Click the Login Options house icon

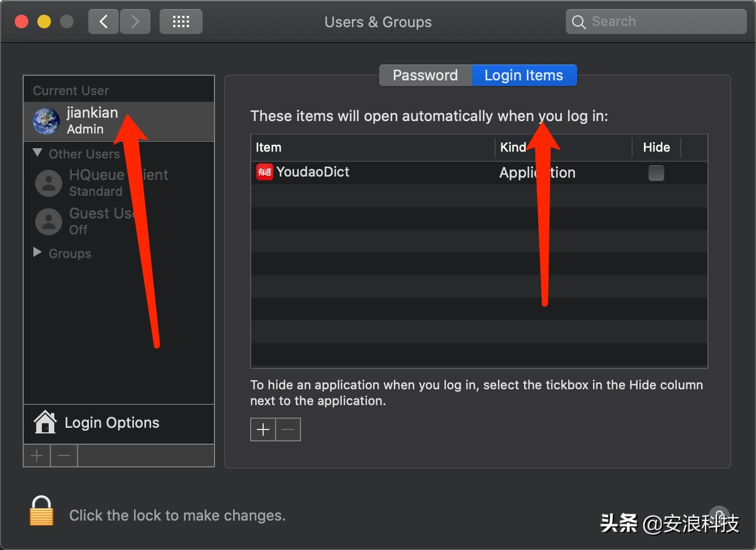coord(45,422)
